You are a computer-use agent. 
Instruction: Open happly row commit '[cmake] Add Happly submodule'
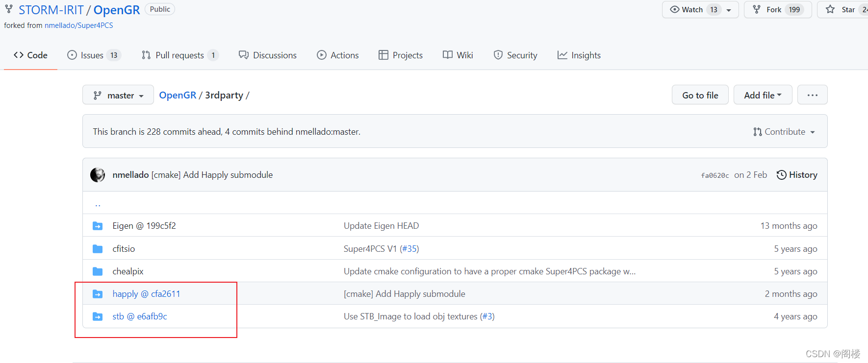click(405, 294)
